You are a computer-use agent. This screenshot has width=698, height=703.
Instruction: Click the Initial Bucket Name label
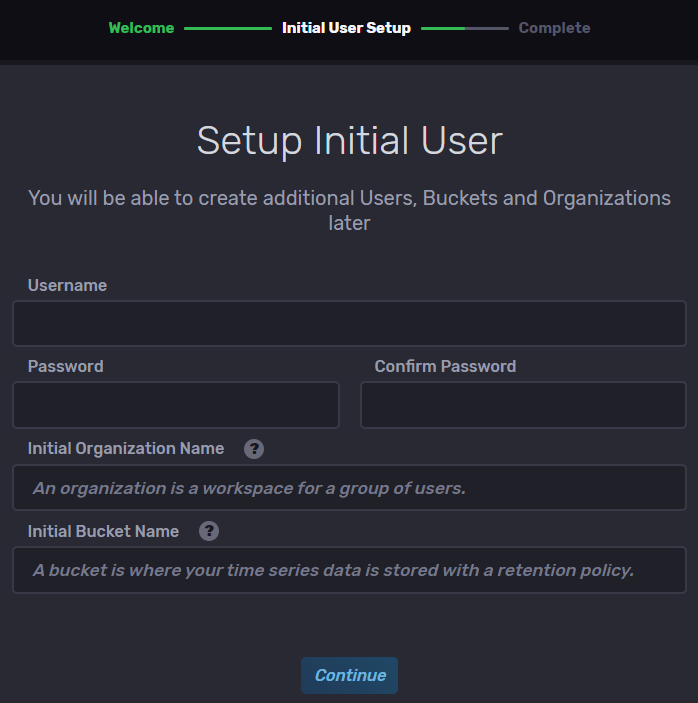[103, 531]
